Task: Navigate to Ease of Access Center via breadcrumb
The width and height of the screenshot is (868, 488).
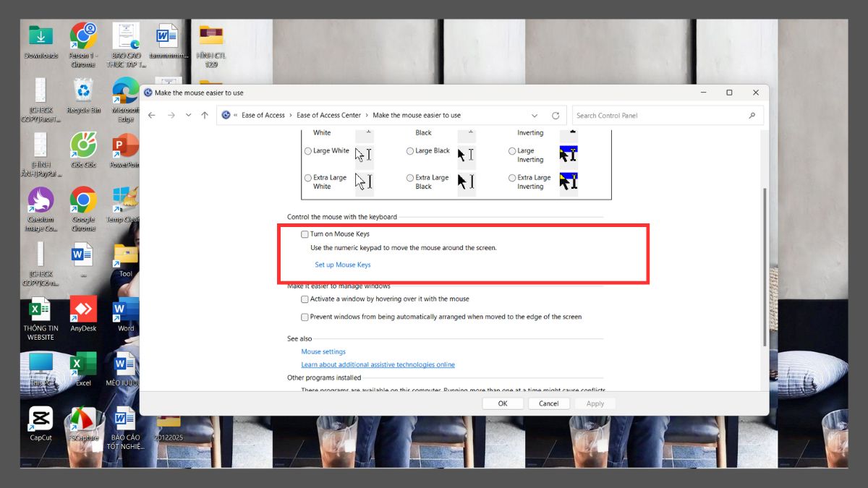Action: point(328,115)
